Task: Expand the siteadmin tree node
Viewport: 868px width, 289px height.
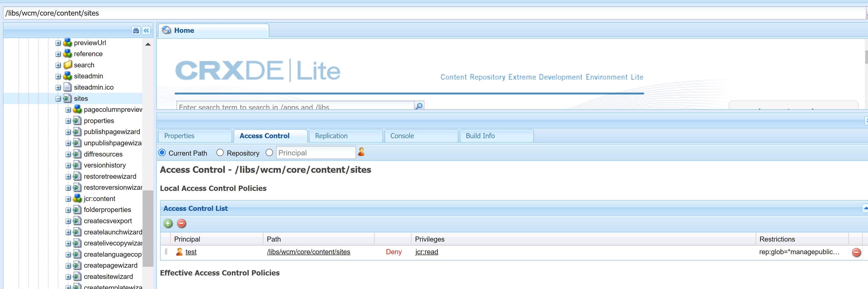Action: point(58,77)
